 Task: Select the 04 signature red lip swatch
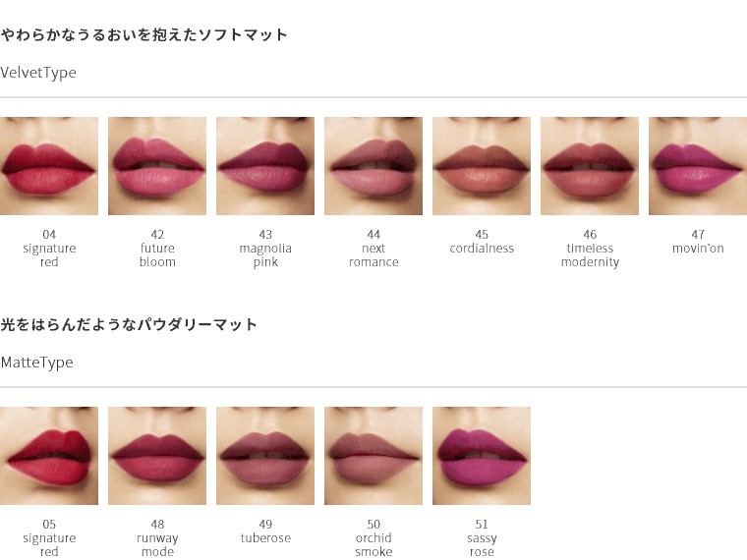pos(49,166)
